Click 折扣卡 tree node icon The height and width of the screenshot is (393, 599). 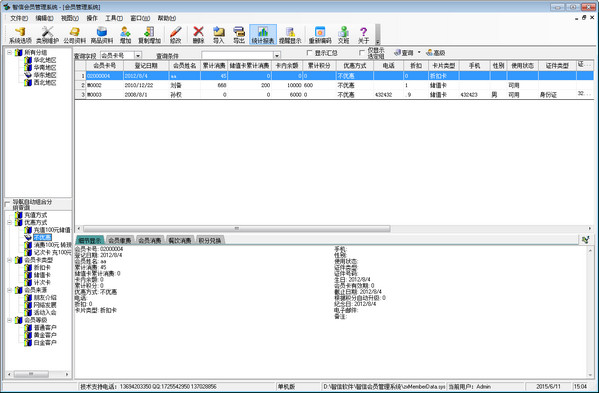click(x=28, y=267)
